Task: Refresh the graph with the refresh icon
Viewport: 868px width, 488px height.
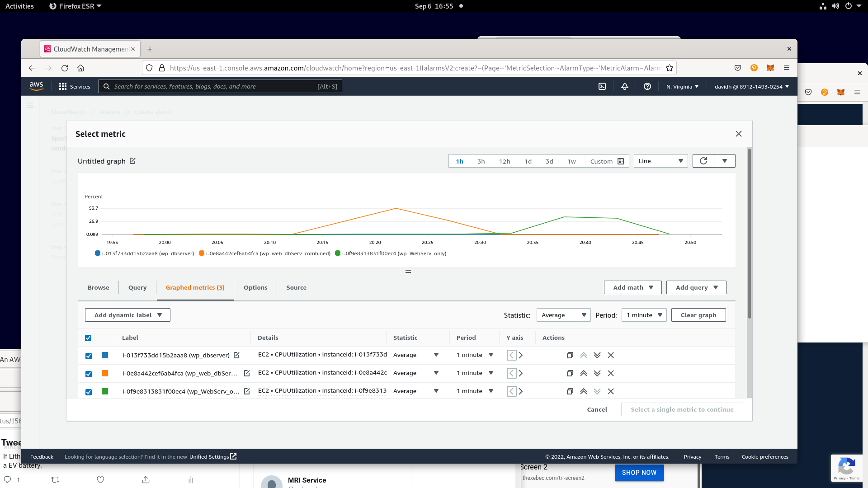Action: 703,161
